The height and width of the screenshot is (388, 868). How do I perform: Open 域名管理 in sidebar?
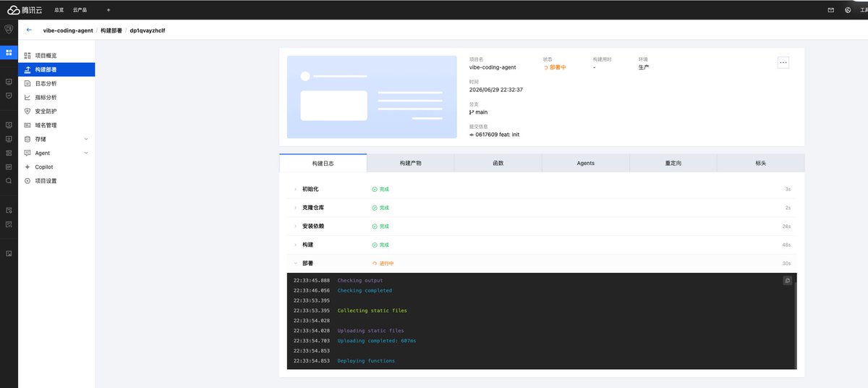tap(56, 125)
